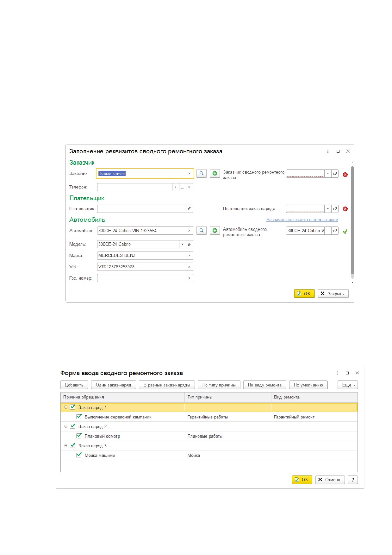This screenshot has height=555, width=392.
Task: Group По типу причины
Action: tap(219, 385)
